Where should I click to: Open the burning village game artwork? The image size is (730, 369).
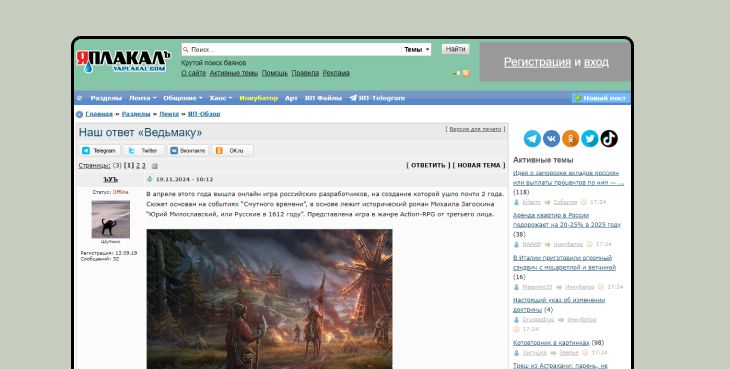(270, 299)
